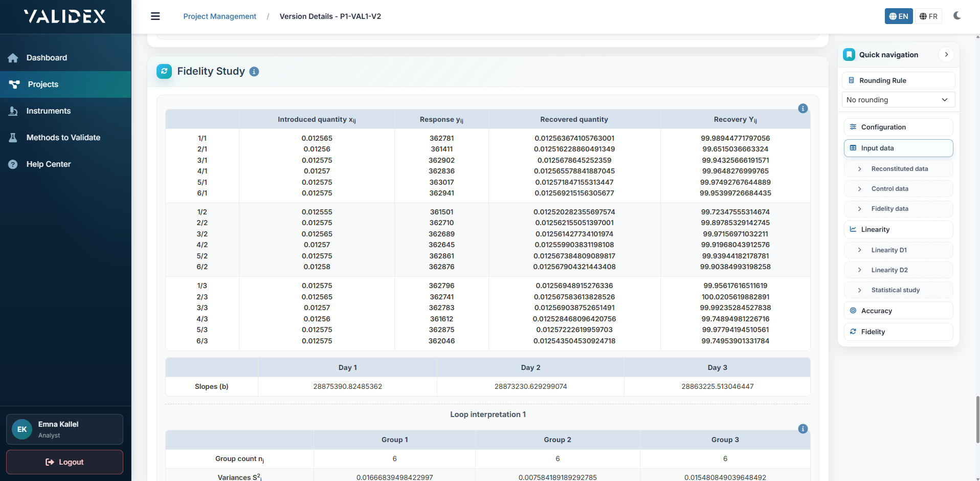Click the hamburger menu icon
The height and width of the screenshot is (481, 980).
155,16
